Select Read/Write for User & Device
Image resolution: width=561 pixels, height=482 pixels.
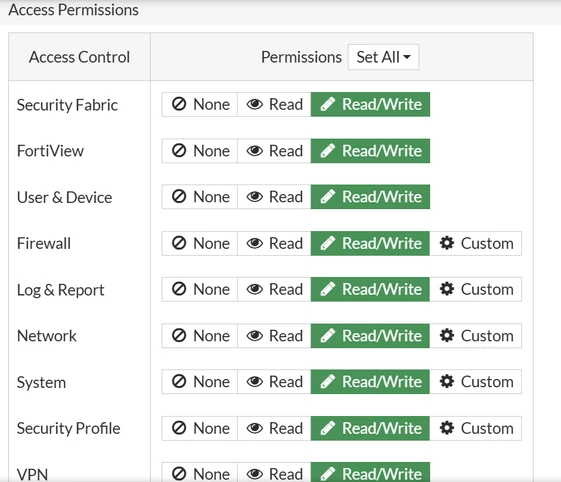370,196
